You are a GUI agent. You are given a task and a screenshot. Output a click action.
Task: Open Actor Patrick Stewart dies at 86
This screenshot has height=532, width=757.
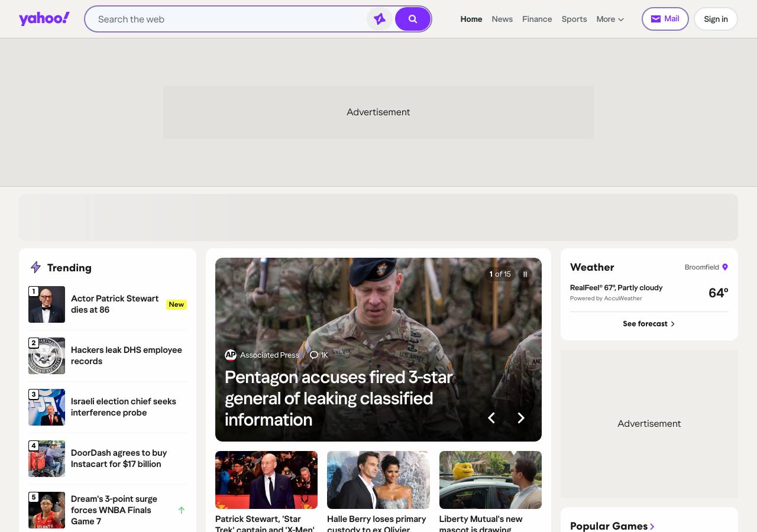pos(115,304)
